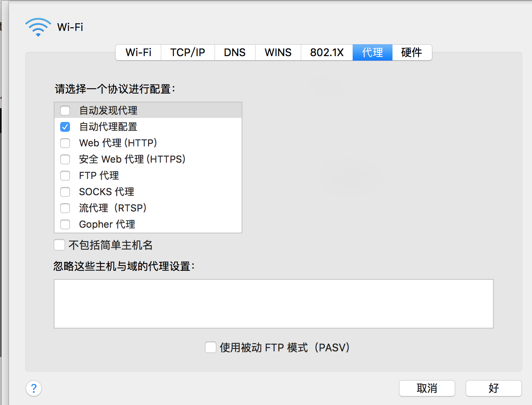Switch to the Wi-Fi tab
The width and height of the screenshot is (532, 405).
138,52
